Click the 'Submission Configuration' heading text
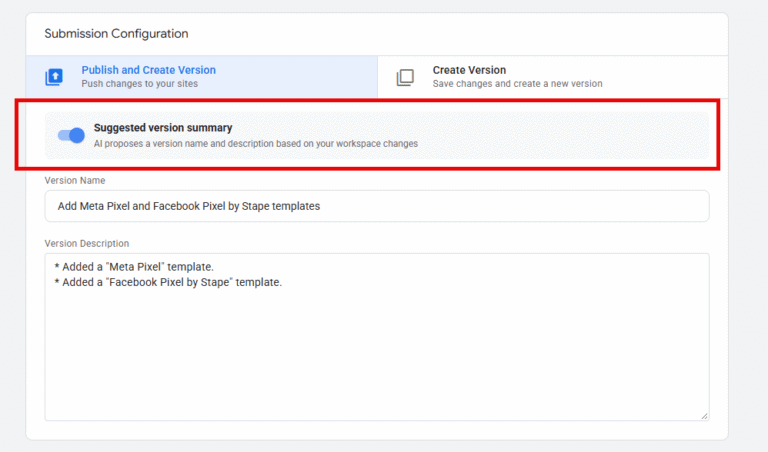This screenshot has width=768, height=452. (117, 33)
